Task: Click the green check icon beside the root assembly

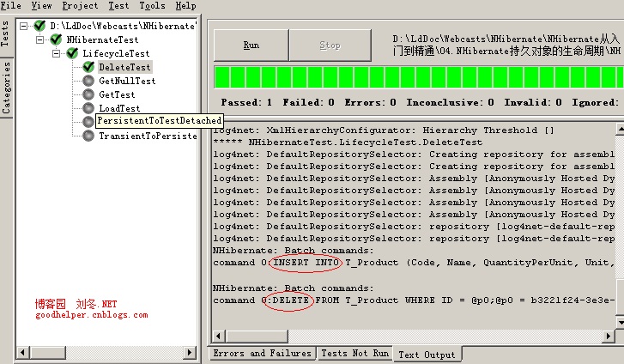Action: tap(39, 26)
